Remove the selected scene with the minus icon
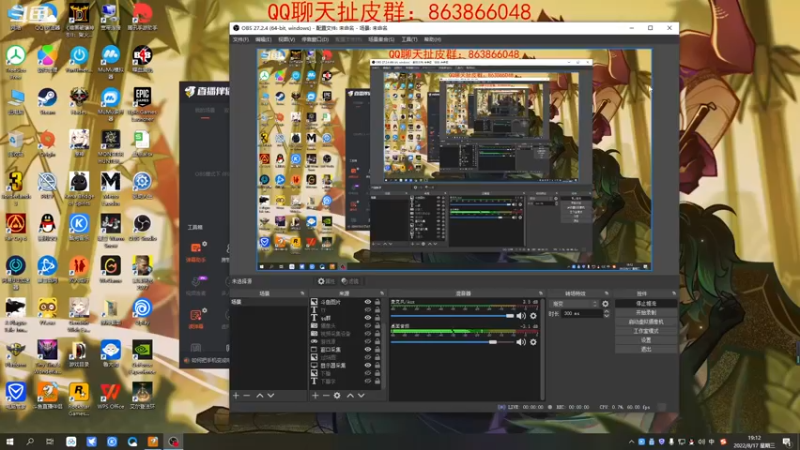 (x=247, y=395)
